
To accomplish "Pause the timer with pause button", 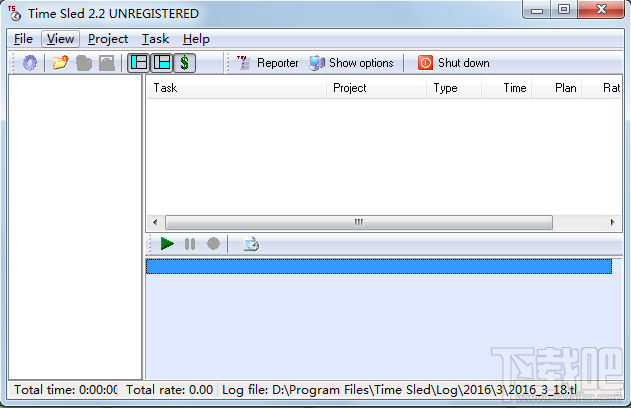I will (x=190, y=244).
